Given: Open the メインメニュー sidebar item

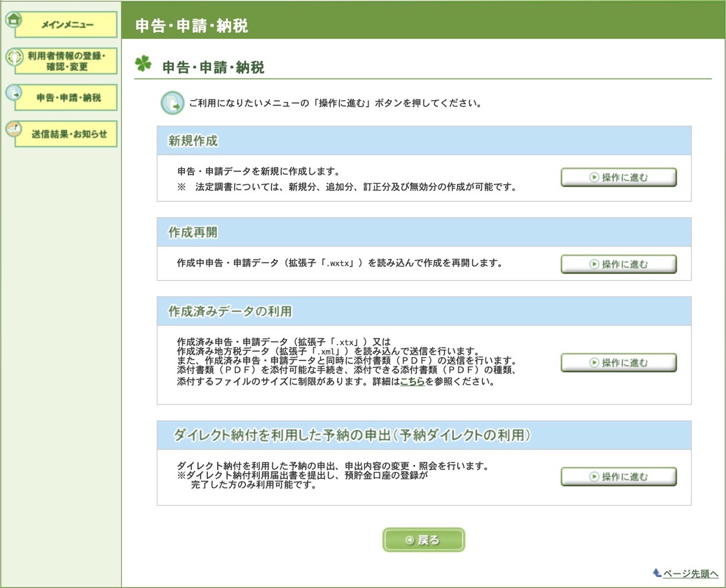Looking at the screenshot, I should pyautogui.click(x=66, y=24).
